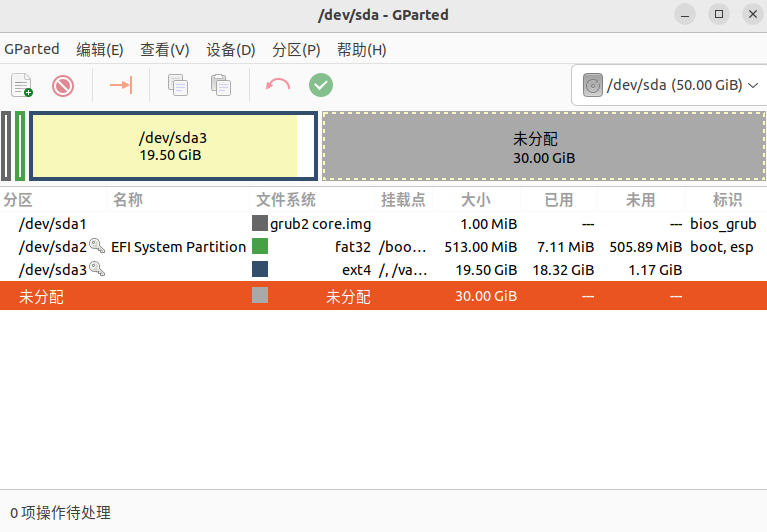Click the ext4 filesystem cell
Image resolution: width=767 pixels, height=532 pixels.
357,269
